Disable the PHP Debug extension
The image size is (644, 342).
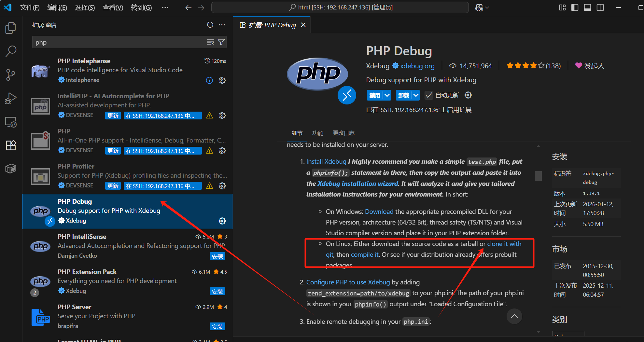tap(375, 95)
